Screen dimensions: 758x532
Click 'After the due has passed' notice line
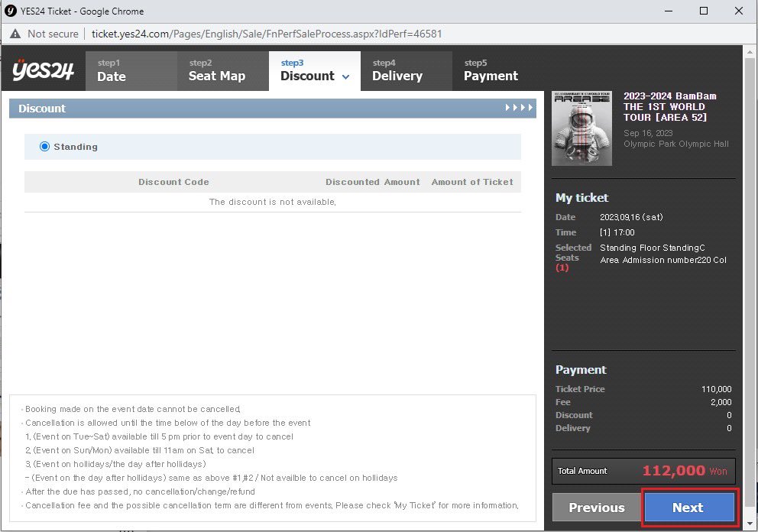click(x=140, y=491)
